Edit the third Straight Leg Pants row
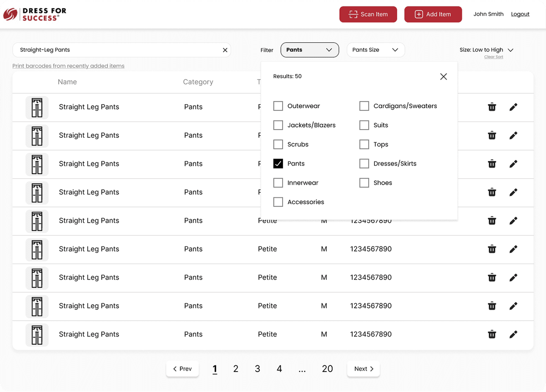 pos(513,164)
